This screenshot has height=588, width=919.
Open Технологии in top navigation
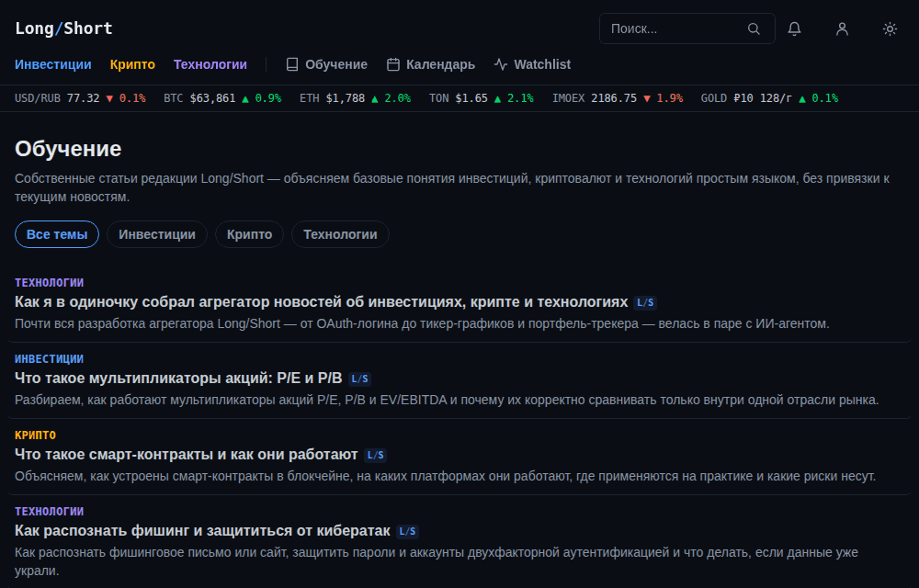coord(210,64)
